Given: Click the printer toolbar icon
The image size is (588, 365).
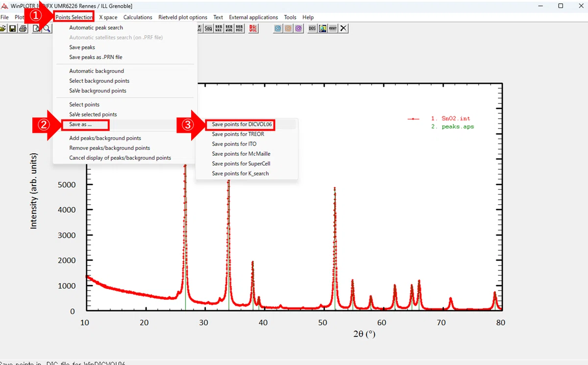Looking at the screenshot, I should tap(23, 28).
